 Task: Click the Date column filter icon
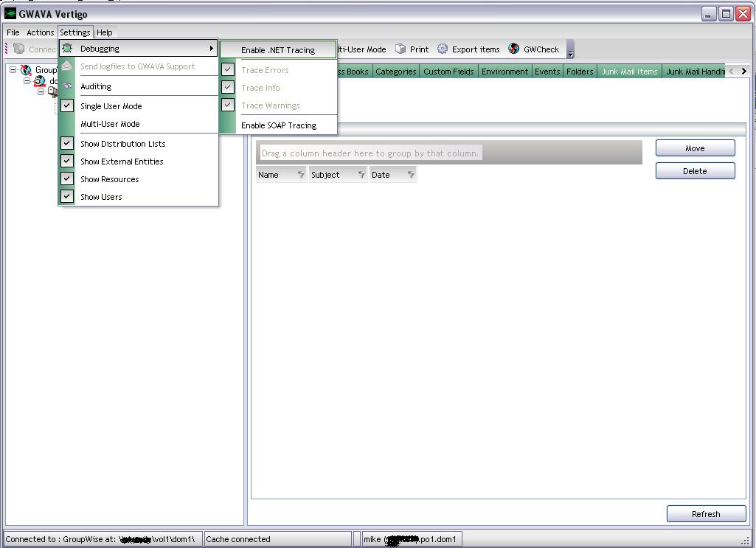411,175
